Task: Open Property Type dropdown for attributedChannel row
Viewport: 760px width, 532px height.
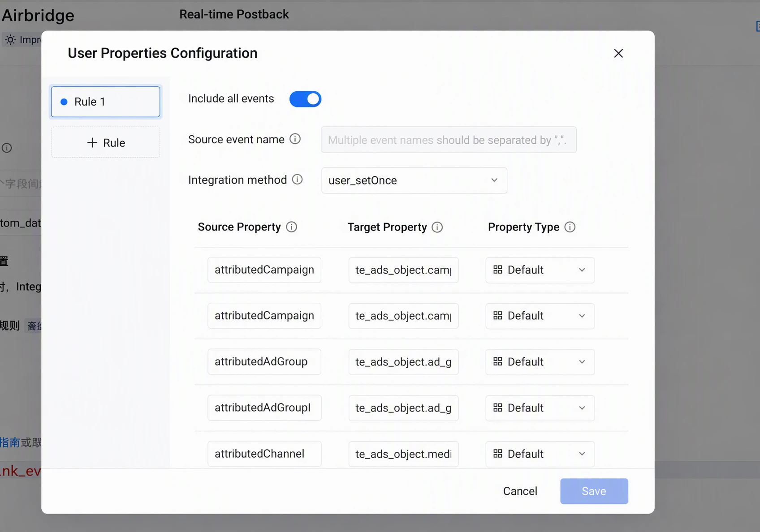Action: 540,454
